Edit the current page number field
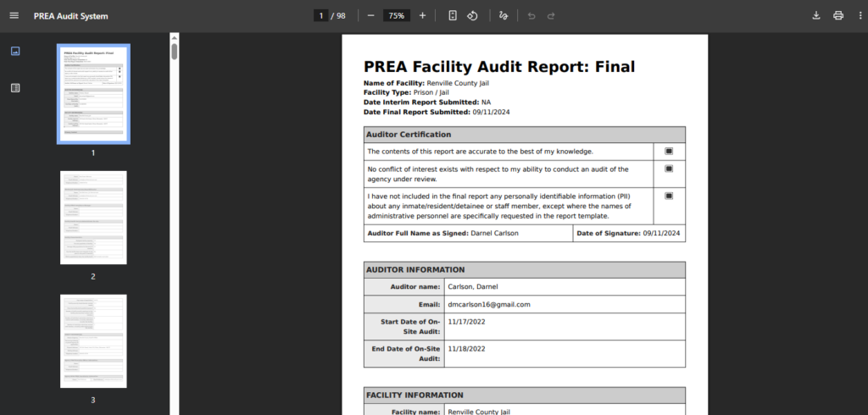 tap(321, 15)
